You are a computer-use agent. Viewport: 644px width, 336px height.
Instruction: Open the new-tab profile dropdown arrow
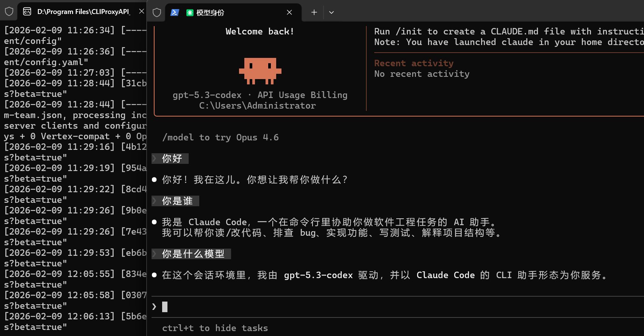pos(331,12)
